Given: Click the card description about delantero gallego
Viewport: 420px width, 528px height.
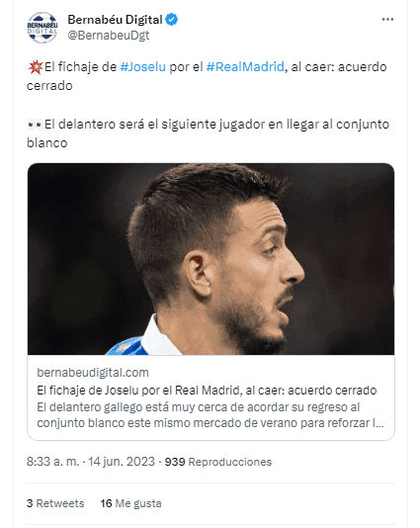Looking at the screenshot, I should (x=210, y=415).
